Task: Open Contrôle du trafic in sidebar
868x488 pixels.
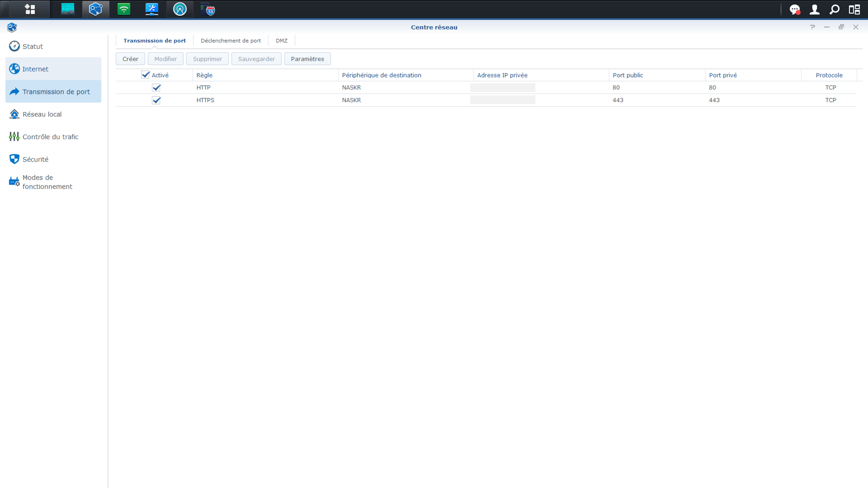Action: click(x=53, y=137)
